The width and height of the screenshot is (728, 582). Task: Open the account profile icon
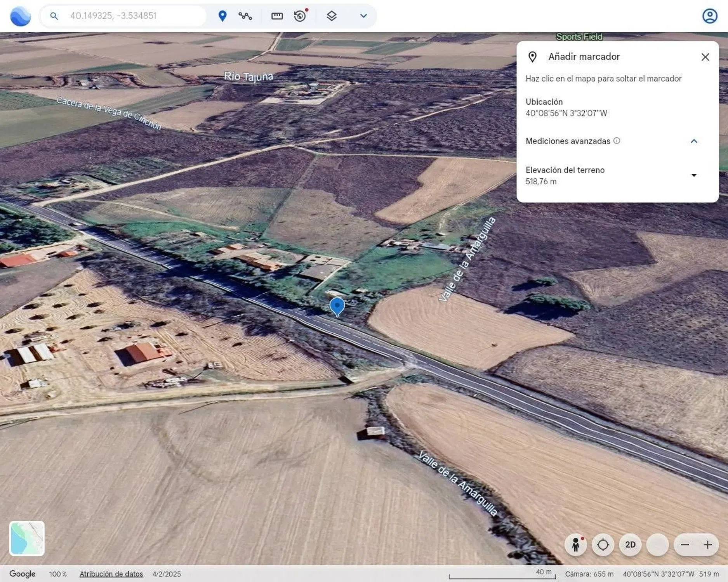(709, 16)
